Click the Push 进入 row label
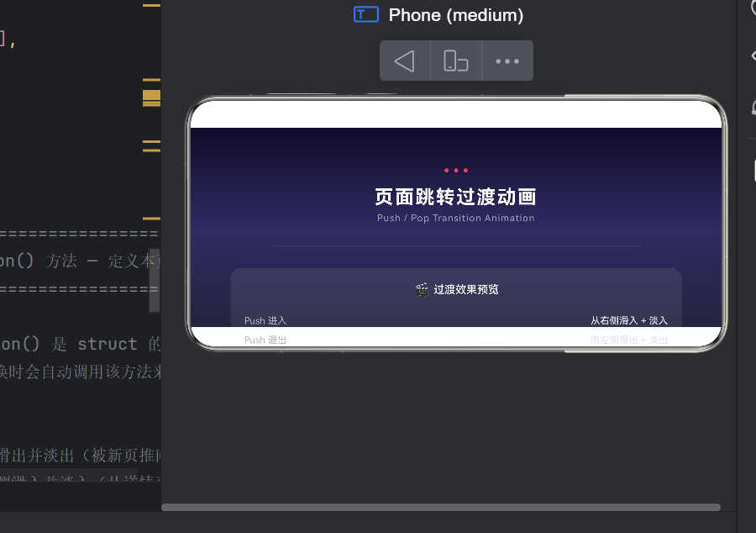 pyautogui.click(x=265, y=320)
